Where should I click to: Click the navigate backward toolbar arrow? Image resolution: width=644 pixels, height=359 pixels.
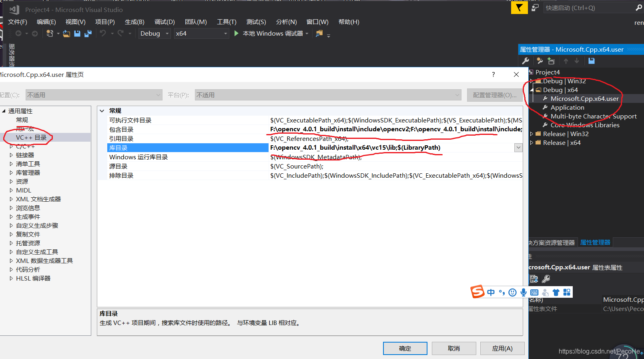tap(18, 34)
